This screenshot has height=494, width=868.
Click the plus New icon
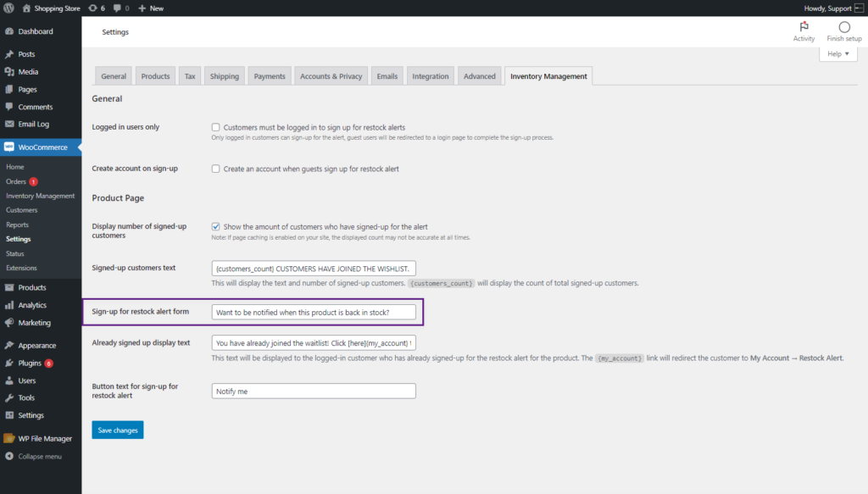pyautogui.click(x=142, y=8)
